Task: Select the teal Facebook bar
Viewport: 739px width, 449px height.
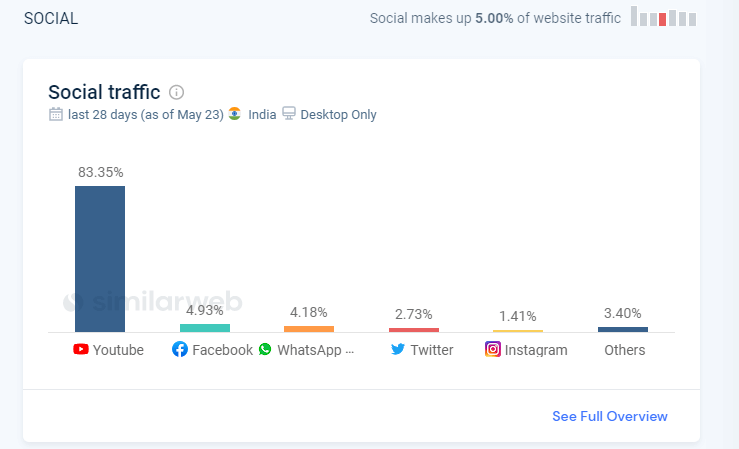Action: click(205, 328)
